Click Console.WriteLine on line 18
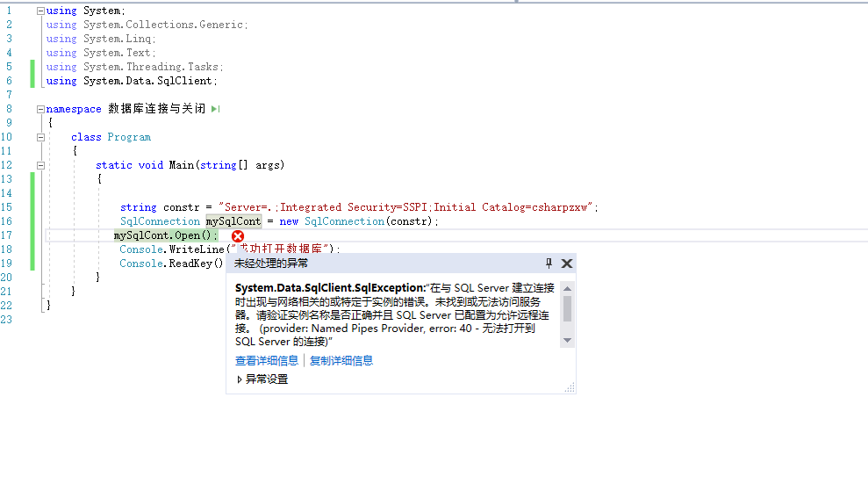 pyautogui.click(x=172, y=249)
